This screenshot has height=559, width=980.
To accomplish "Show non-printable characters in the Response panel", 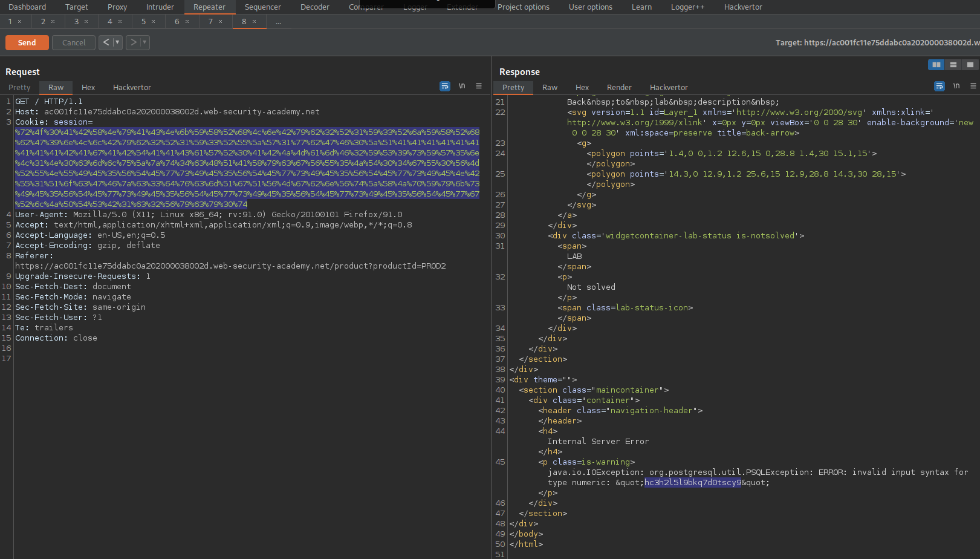I will tap(956, 87).
